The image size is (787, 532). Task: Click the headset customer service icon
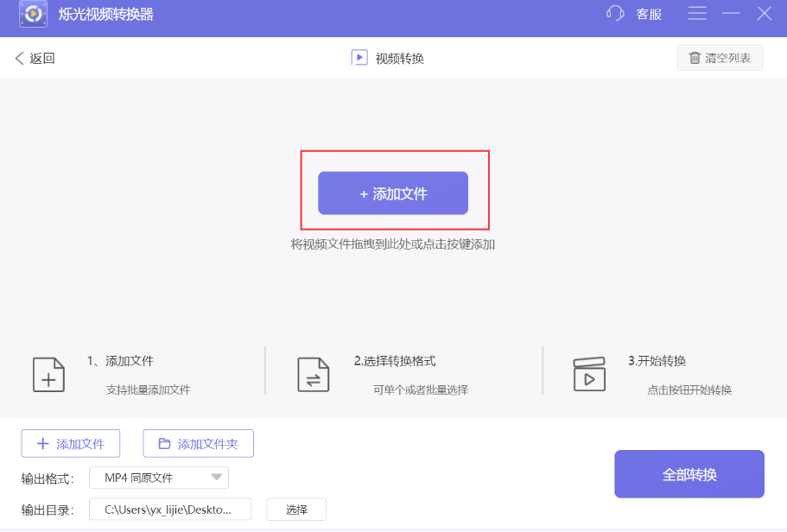click(x=614, y=14)
